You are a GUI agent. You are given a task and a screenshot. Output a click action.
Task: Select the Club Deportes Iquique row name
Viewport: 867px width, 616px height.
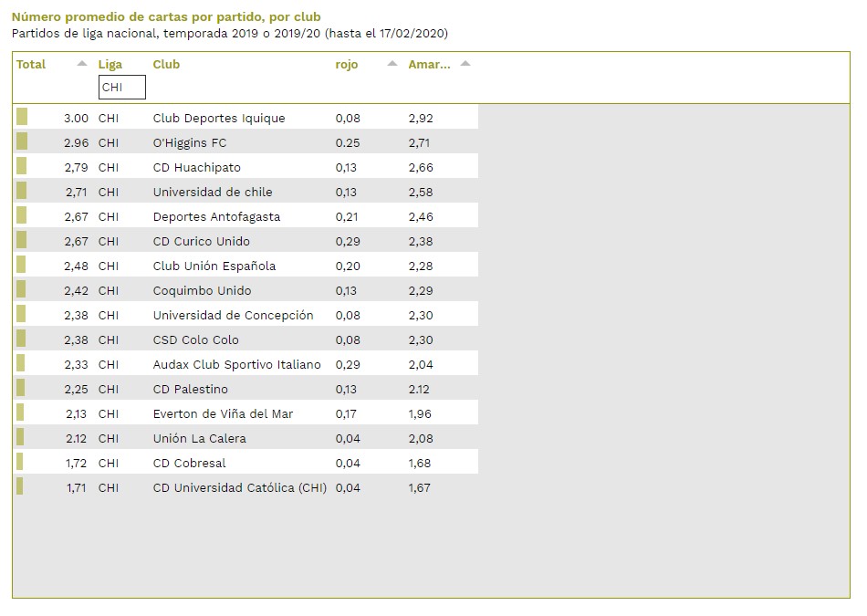[219, 119]
